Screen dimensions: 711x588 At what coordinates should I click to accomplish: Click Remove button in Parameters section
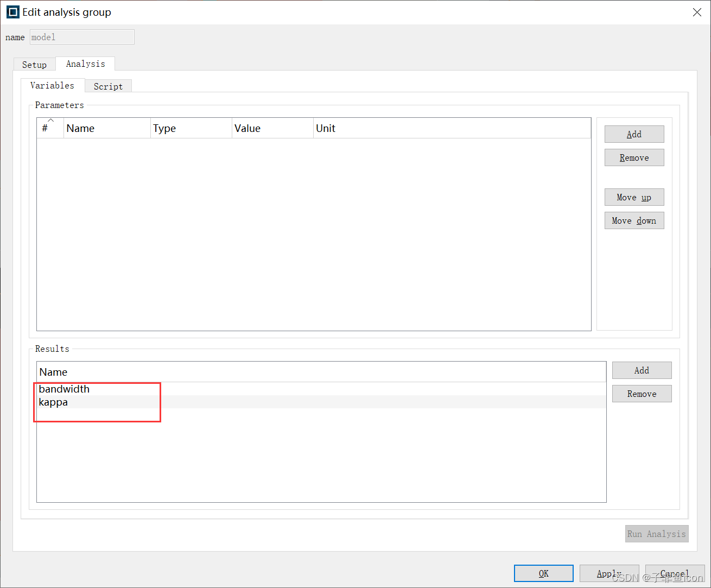click(x=634, y=157)
